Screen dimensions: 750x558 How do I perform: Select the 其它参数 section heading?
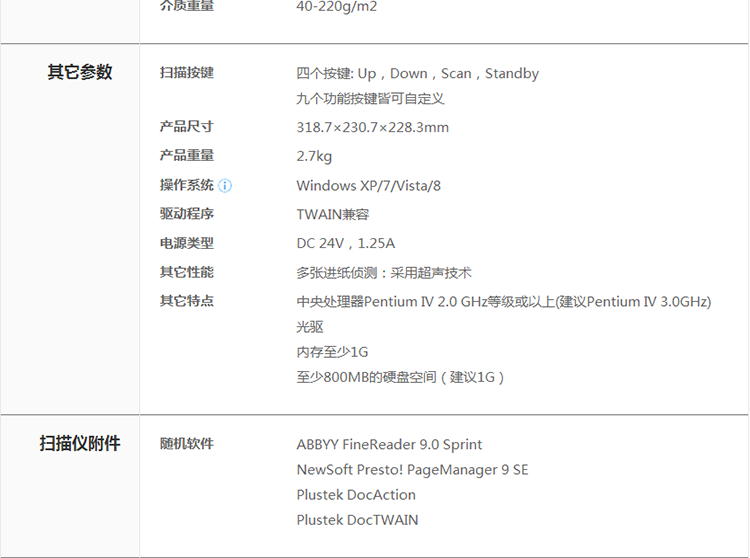click(x=80, y=72)
